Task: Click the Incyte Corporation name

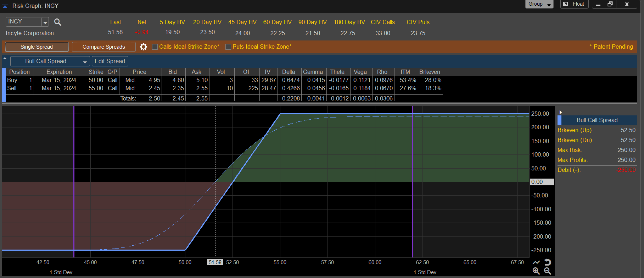Action: [30, 33]
